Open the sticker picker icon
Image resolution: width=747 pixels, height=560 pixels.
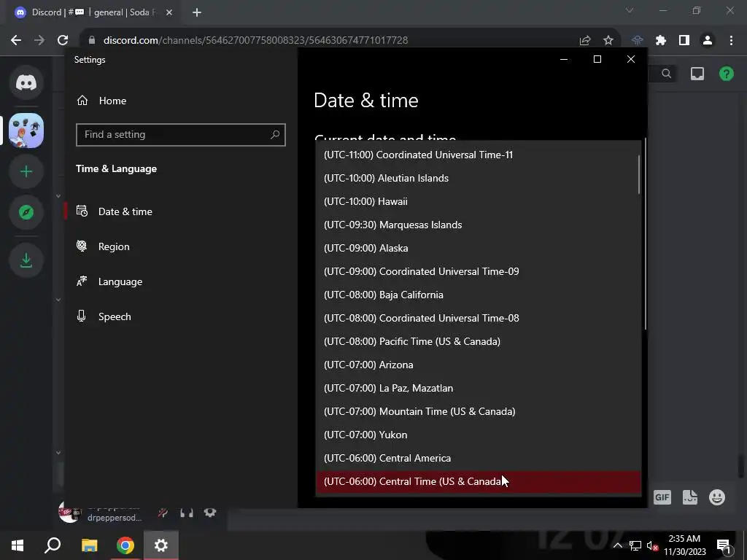(690, 497)
